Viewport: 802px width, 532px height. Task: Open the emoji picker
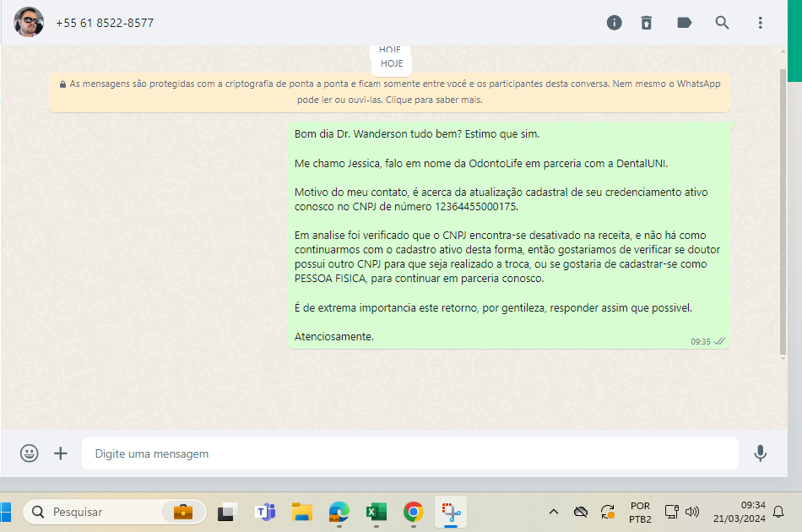click(x=30, y=453)
